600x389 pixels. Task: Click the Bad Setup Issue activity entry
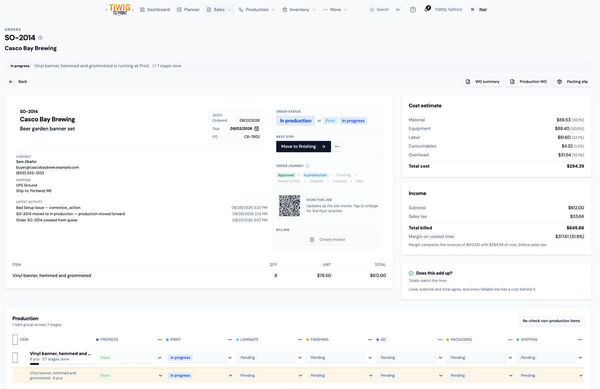click(x=48, y=208)
